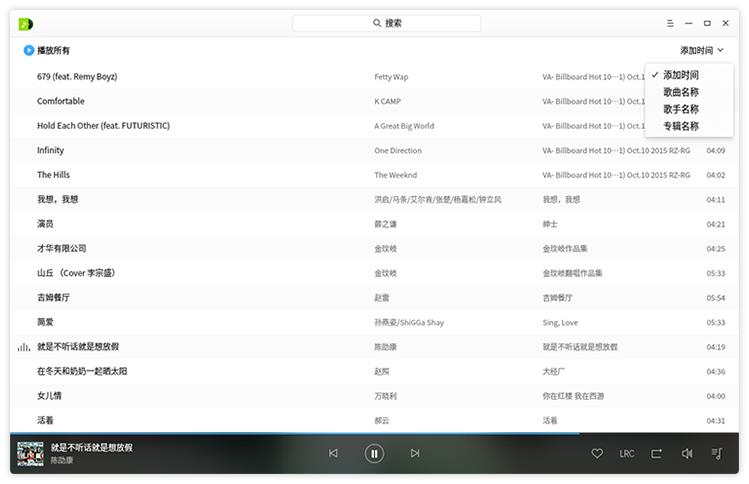Click song title in bottom player bar
This screenshot has height=484, width=749.
point(92,448)
